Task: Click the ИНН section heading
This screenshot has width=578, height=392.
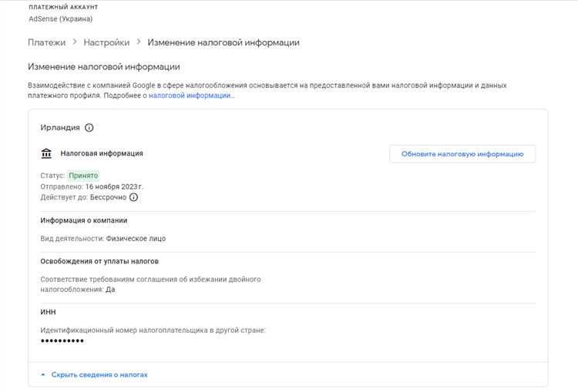Action: (x=48, y=312)
